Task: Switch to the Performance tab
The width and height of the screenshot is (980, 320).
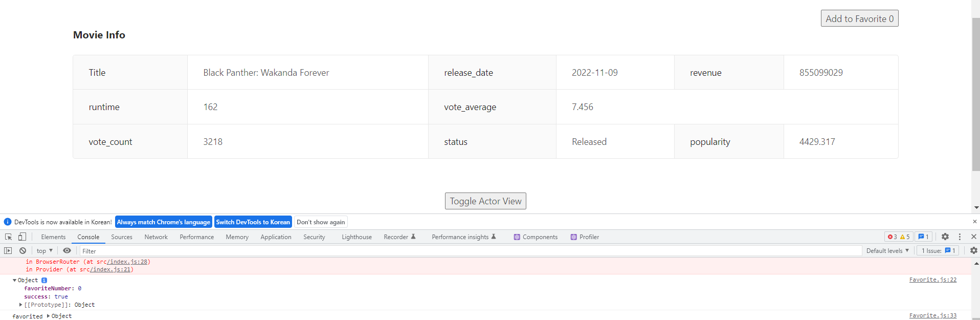Action: pos(197,237)
